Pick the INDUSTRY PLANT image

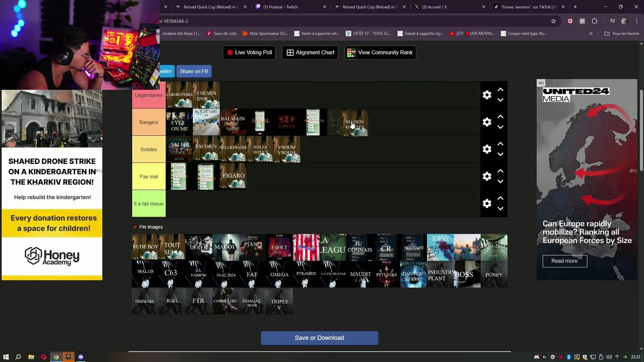point(440,274)
